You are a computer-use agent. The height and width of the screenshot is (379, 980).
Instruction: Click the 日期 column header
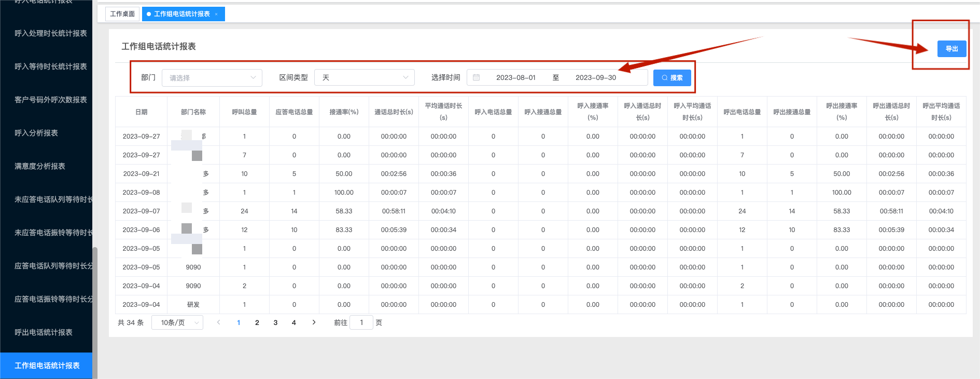click(142, 112)
